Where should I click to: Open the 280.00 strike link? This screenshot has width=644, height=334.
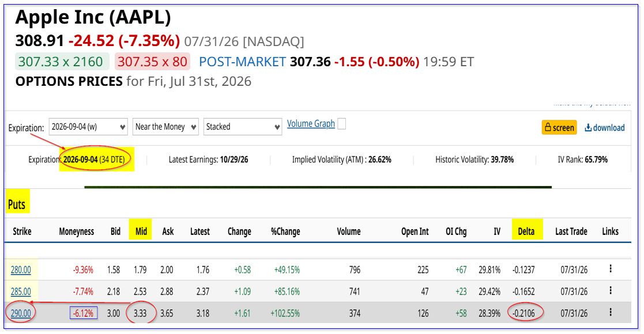point(21,270)
